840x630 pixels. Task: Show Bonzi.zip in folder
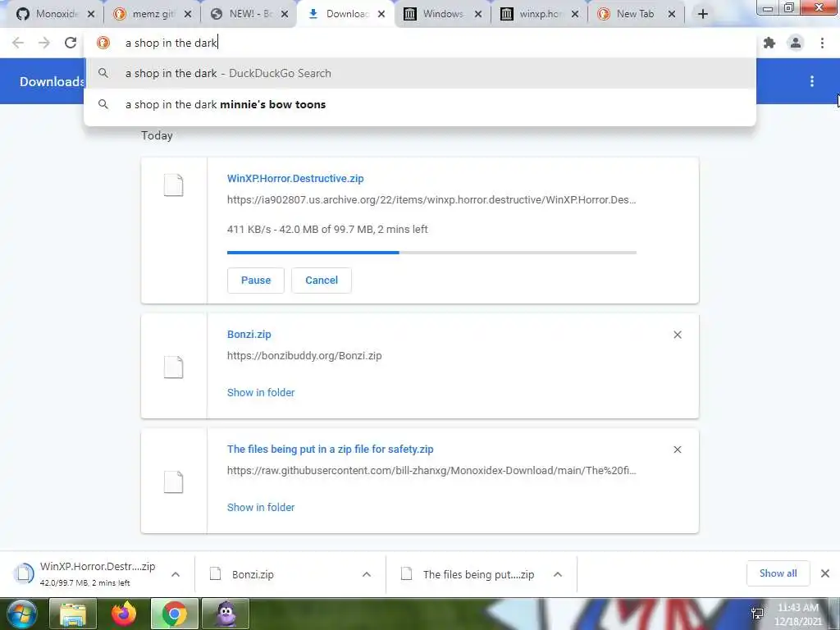(261, 392)
